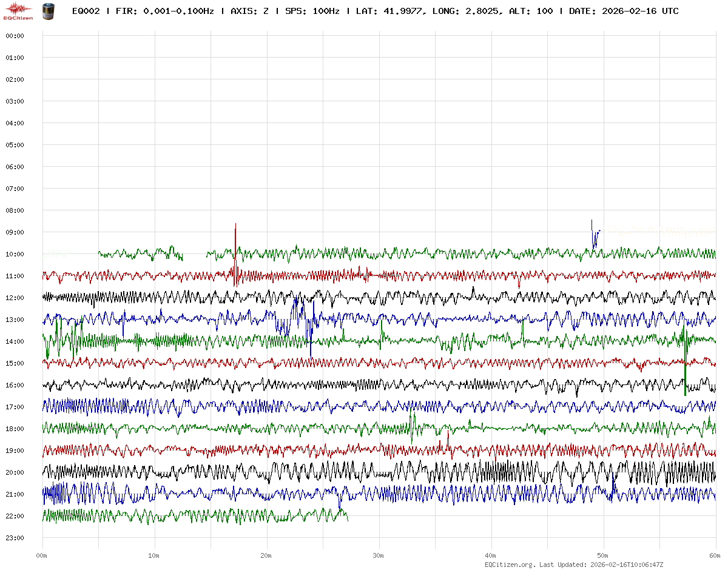Image resolution: width=728 pixels, height=570 pixels.
Task: Open the EQCitizen.org footer link
Action: click(x=510, y=565)
